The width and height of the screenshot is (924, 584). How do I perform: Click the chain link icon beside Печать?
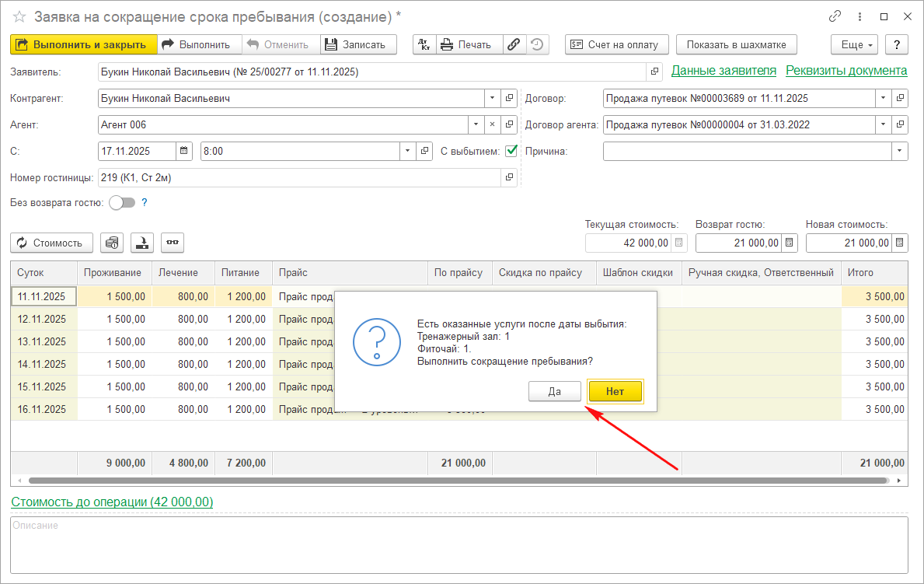pos(514,44)
